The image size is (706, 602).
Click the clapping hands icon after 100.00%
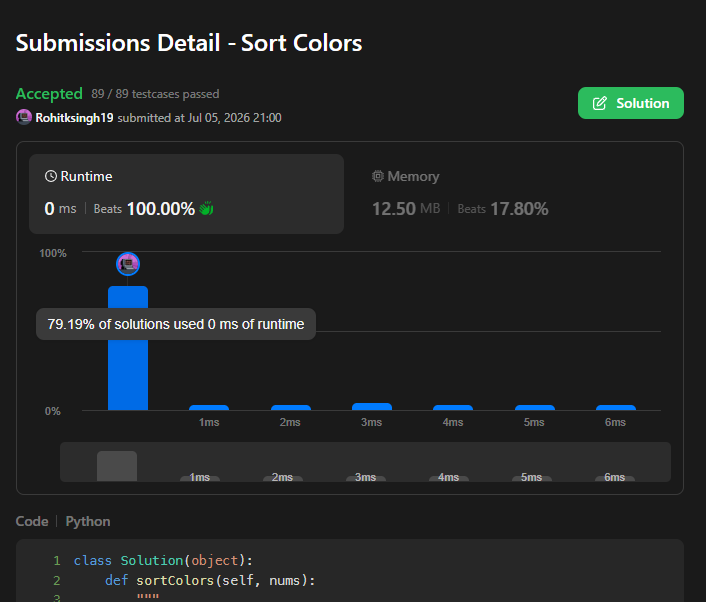pyautogui.click(x=206, y=208)
